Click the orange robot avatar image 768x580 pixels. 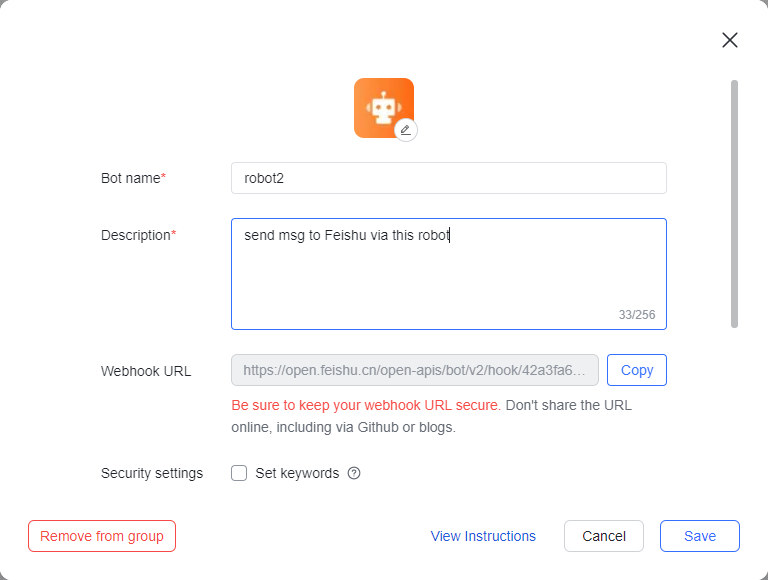pos(380,105)
